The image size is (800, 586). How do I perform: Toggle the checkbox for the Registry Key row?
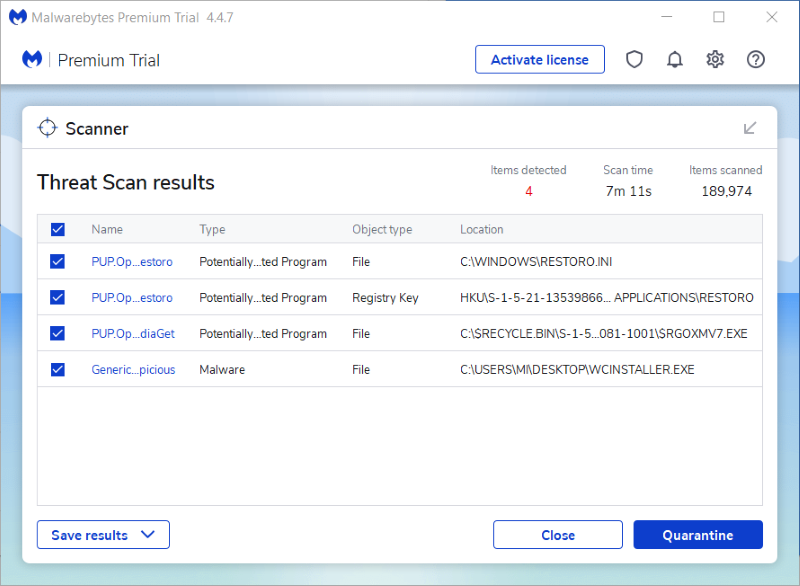point(58,298)
